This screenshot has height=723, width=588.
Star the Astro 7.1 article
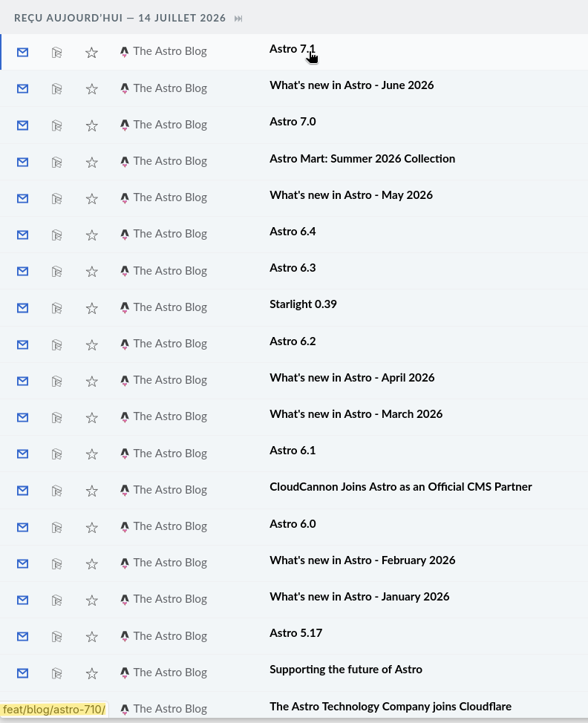click(x=92, y=52)
